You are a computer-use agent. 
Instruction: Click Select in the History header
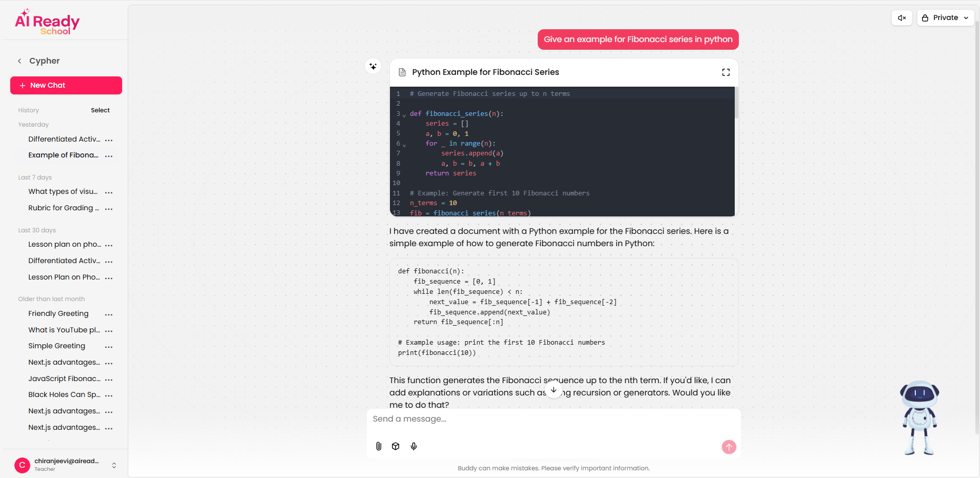(100, 110)
